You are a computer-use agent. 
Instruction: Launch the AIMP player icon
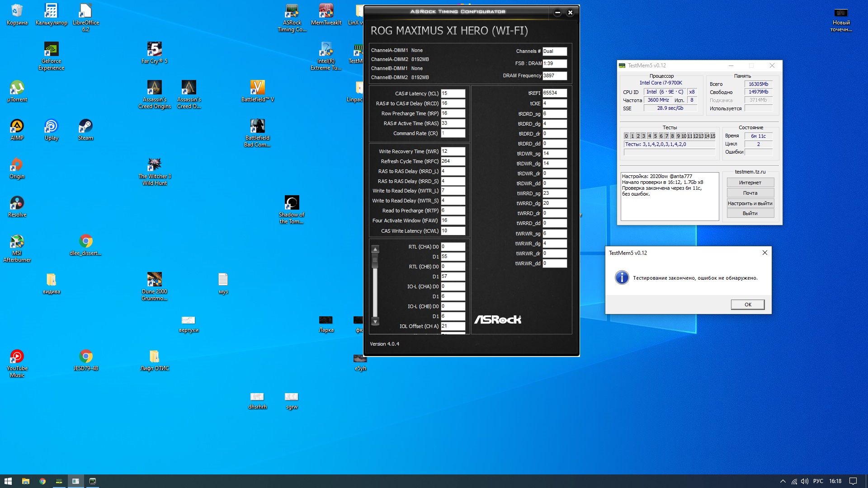point(17,127)
